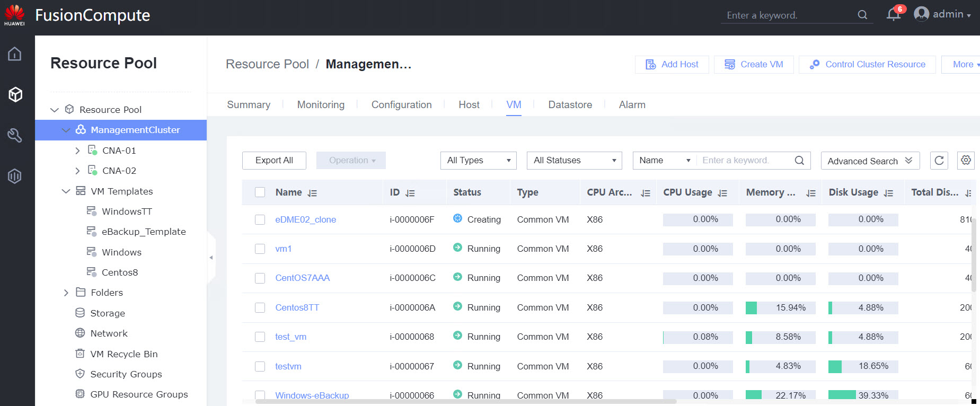Collapse the ManagementCluster tree node

66,130
